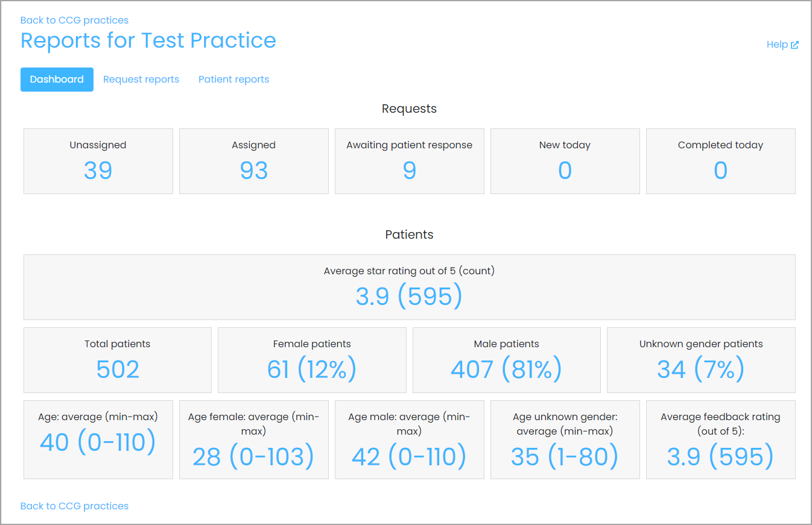
Task: Click the Completed today tile
Action: pyautogui.click(x=721, y=161)
